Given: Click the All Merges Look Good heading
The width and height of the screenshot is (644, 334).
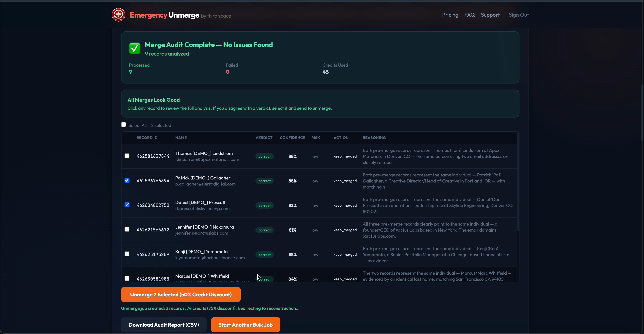Looking at the screenshot, I should [153, 100].
